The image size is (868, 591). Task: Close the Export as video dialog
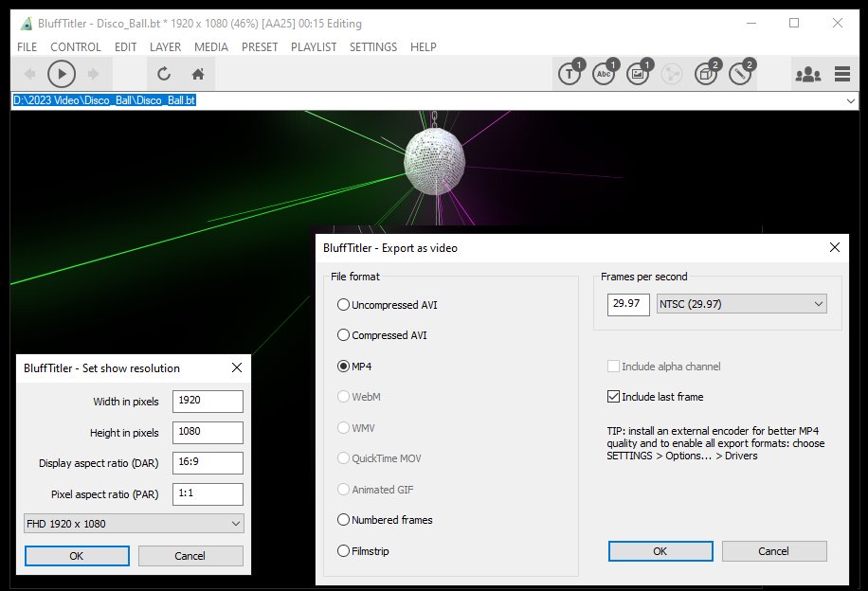[835, 247]
